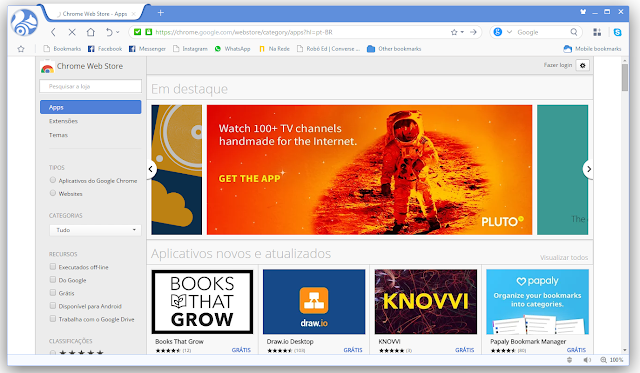Stop page loading with the X icon
The width and height of the screenshot is (640, 373).
72,32
